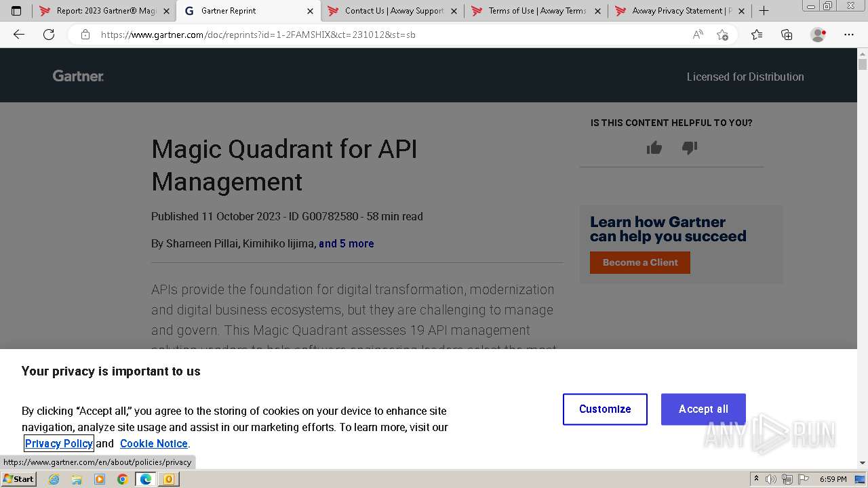Open the Favorites list
The height and width of the screenshot is (488, 868).
click(x=757, y=35)
